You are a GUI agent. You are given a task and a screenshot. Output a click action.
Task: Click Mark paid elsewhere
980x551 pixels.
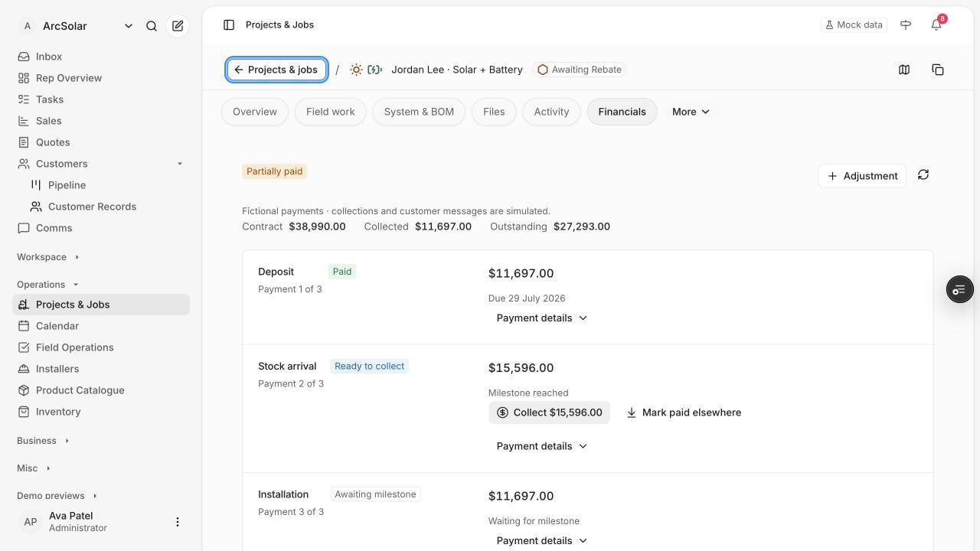(x=684, y=412)
